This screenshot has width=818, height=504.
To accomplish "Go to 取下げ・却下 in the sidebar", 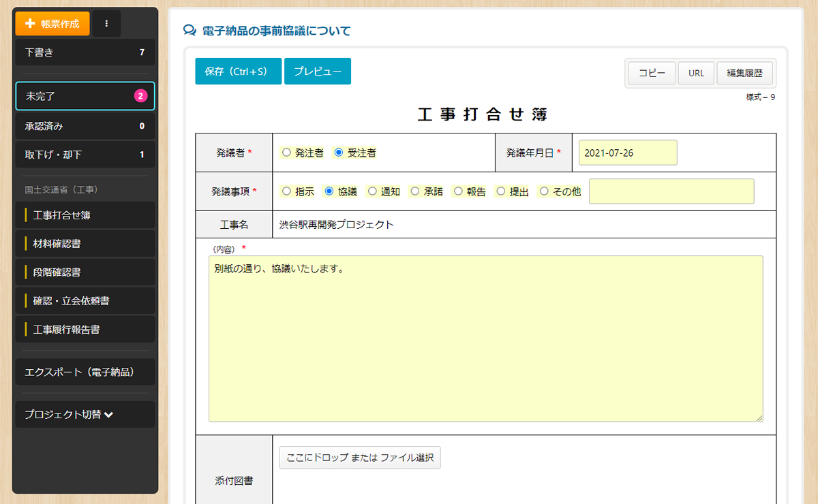I will pyautogui.click(x=85, y=155).
